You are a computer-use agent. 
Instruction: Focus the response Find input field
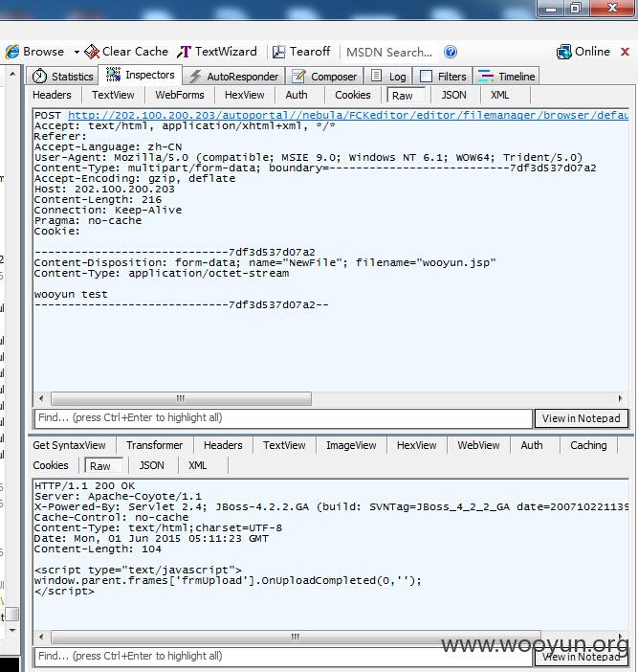tap(283, 656)
